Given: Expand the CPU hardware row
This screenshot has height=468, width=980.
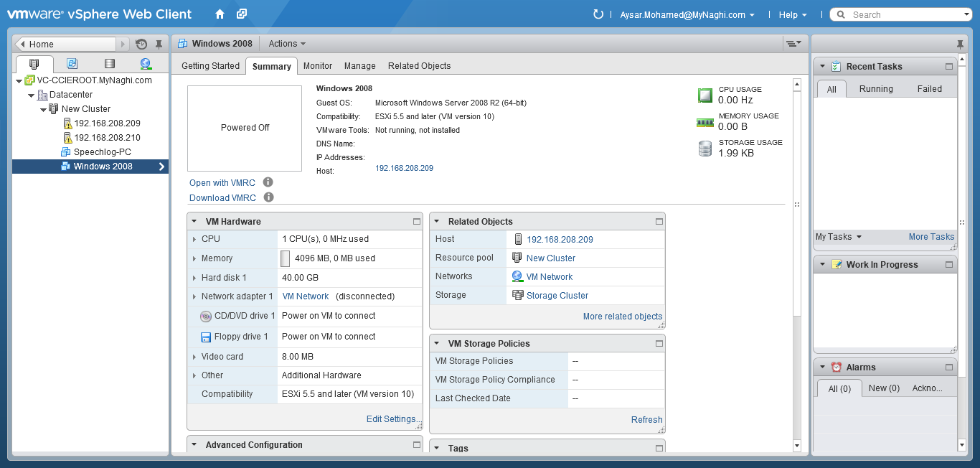Looking at the screenshot, I should click(x=194, y=239).
